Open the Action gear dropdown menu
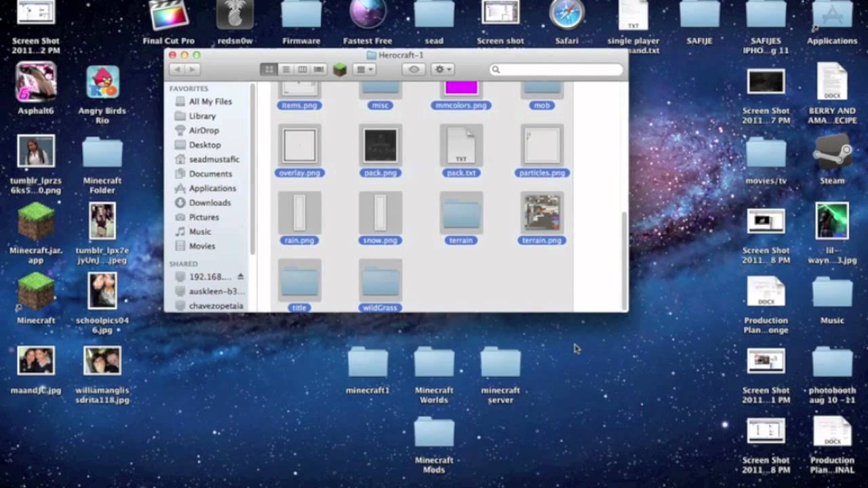Viewport: 868px width, 488px height. click(442, 69)
